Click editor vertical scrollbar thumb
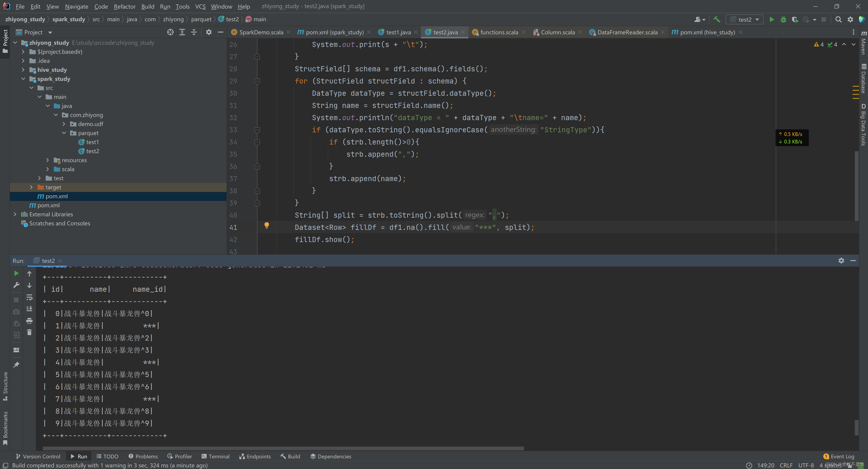 coord(856,186)
